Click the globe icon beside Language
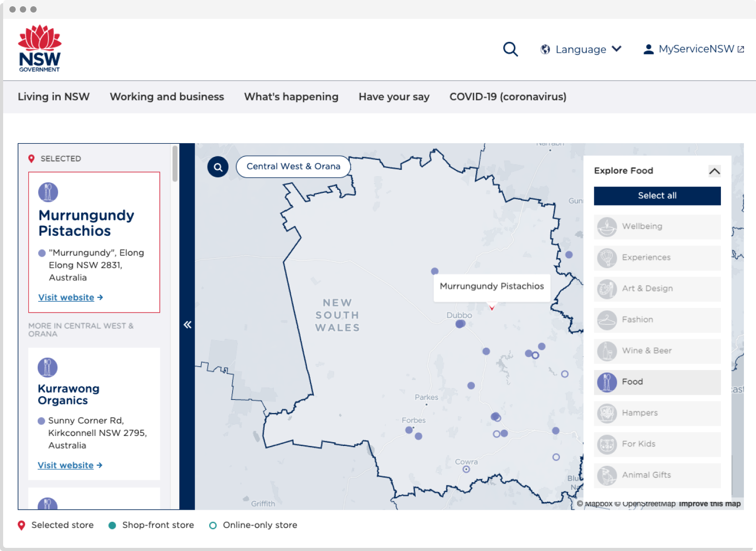756x551 pixels. coord(545,49)
